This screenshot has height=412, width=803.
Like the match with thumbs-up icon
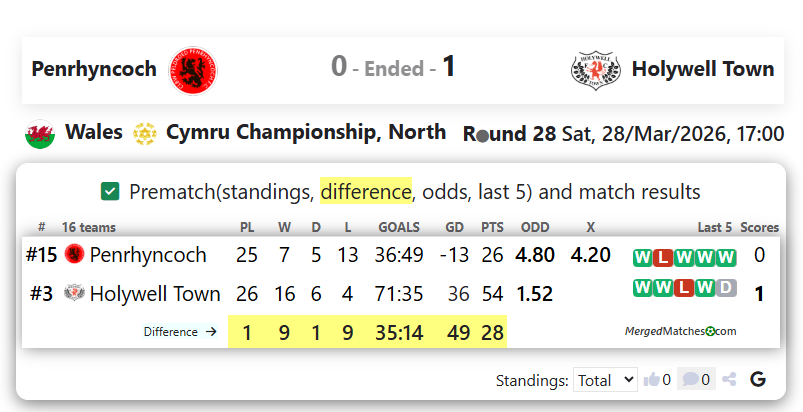click(653, 380)
